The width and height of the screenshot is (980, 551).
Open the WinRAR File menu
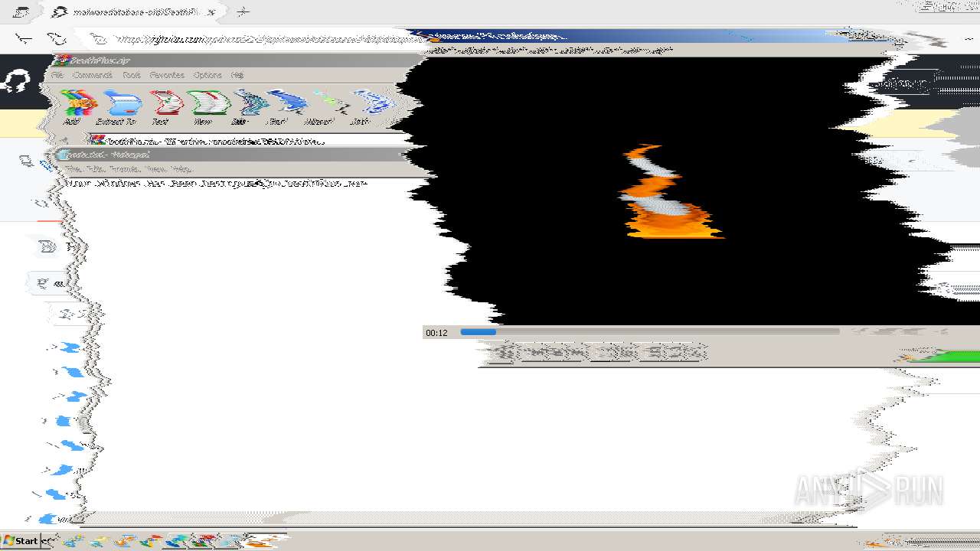57,75
